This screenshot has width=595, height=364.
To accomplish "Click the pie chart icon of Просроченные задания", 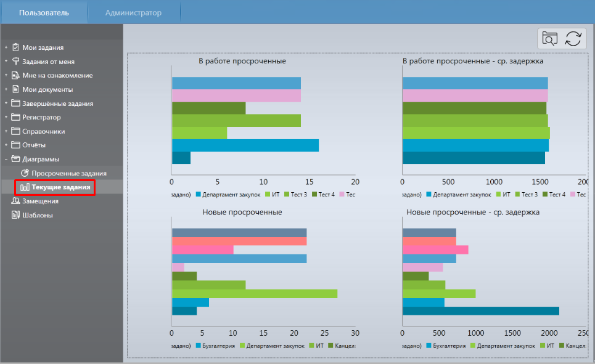I will (x=25, y=174).
